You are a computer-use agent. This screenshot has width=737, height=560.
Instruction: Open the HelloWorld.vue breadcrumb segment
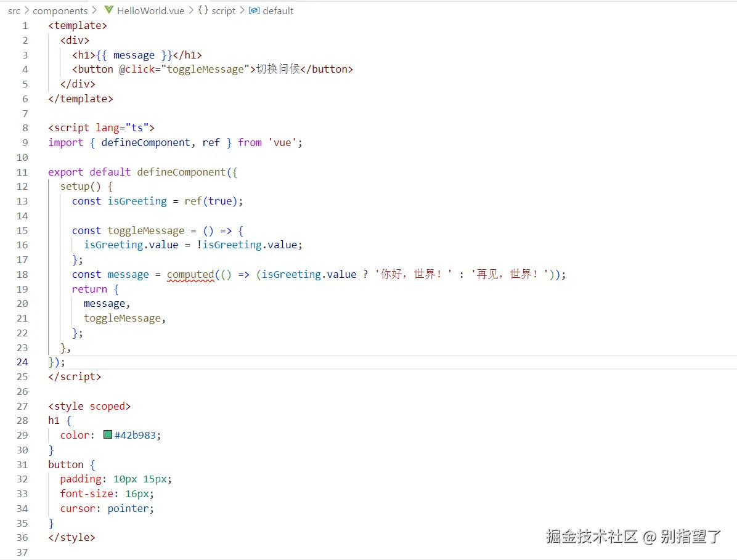pyautogui.click(x=150, y=10)
